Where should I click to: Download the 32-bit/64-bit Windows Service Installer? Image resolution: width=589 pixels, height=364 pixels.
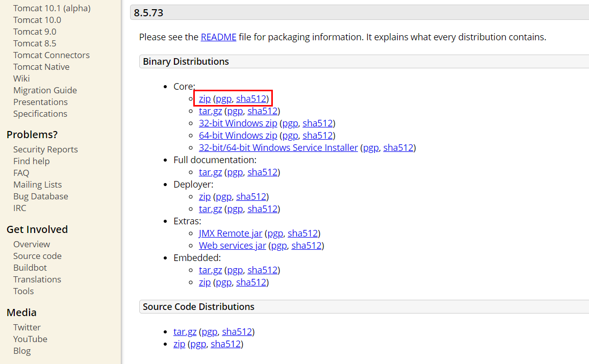coord(278,147)
